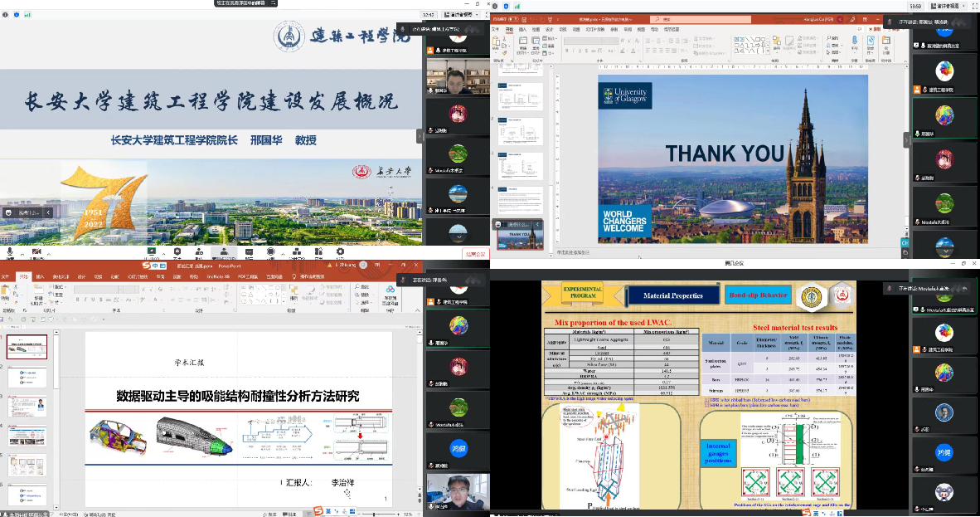Click green network signal icon above Chang'an slide
The height and width of the screenshot is (517, 980).
point(27,15)
